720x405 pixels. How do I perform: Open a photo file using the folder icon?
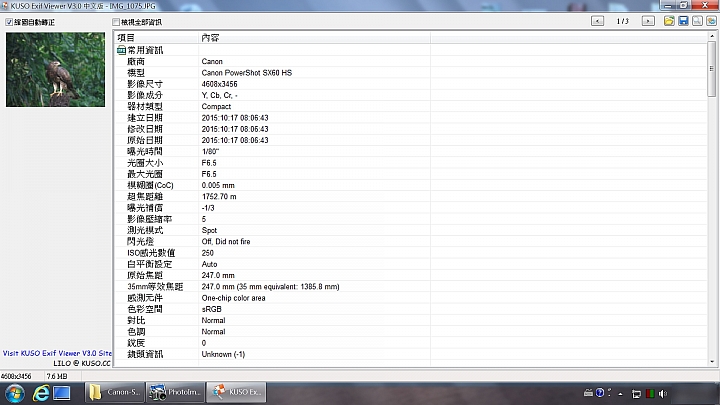click(x=669, y=21)
